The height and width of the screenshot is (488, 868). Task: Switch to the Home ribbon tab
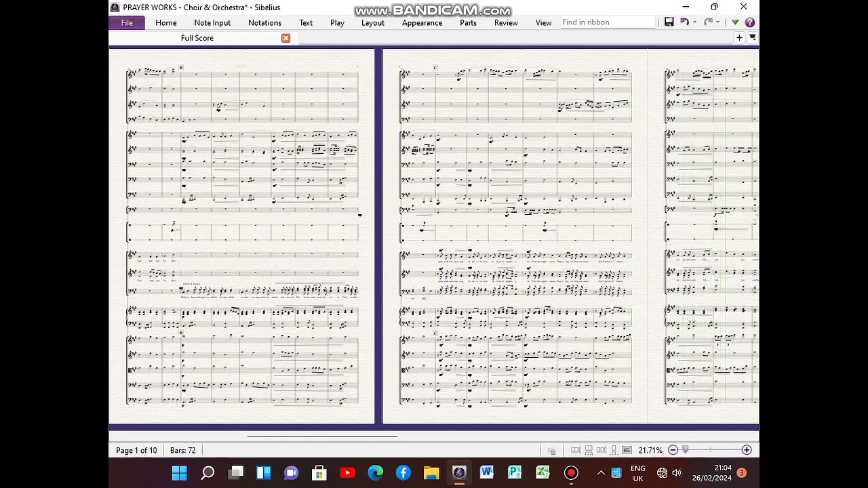click(x=166, y=22)
